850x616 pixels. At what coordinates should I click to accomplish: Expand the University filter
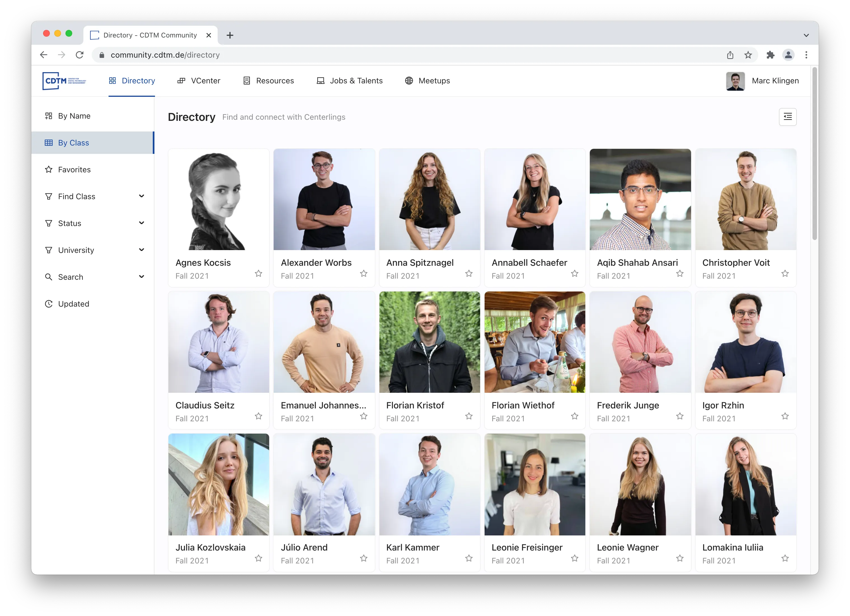pyautogui.click(x=76, y=250)
